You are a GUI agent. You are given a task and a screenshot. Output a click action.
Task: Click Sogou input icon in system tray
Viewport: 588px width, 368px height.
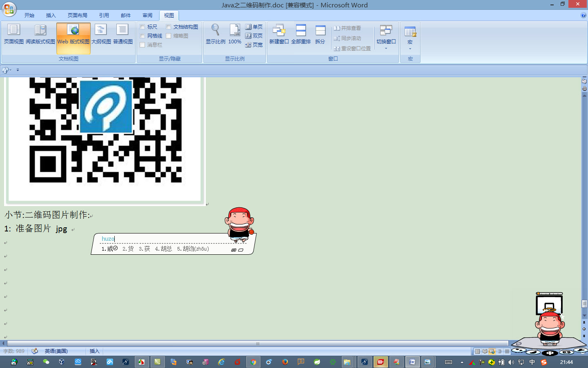(543, 362)
